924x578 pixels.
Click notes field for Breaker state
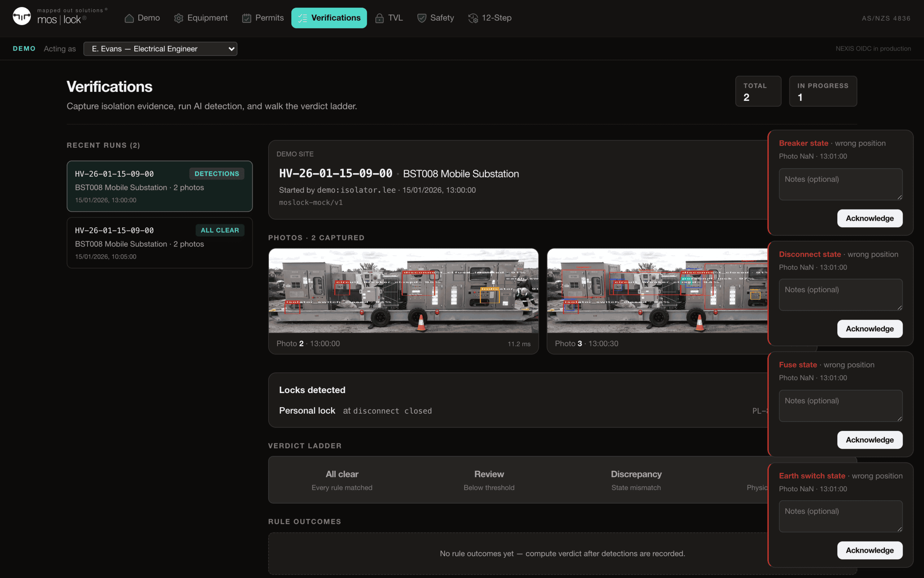(x=841, y=184)
